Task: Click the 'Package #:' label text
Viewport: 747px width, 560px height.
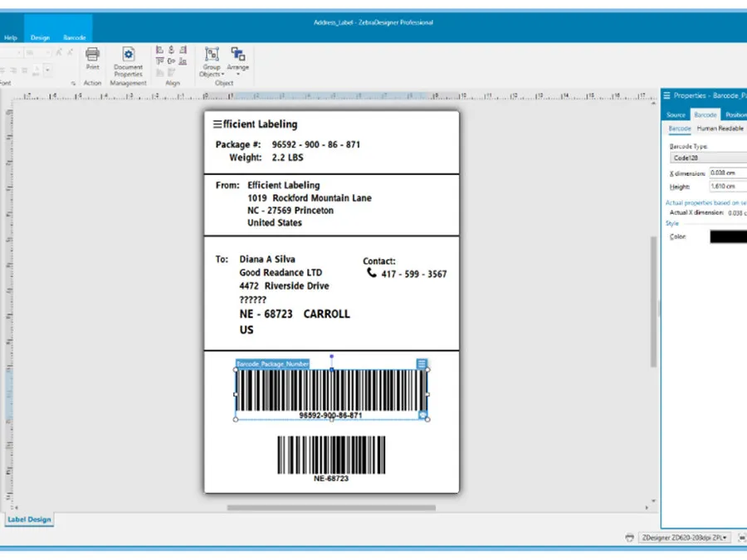Action: (238, 144)
